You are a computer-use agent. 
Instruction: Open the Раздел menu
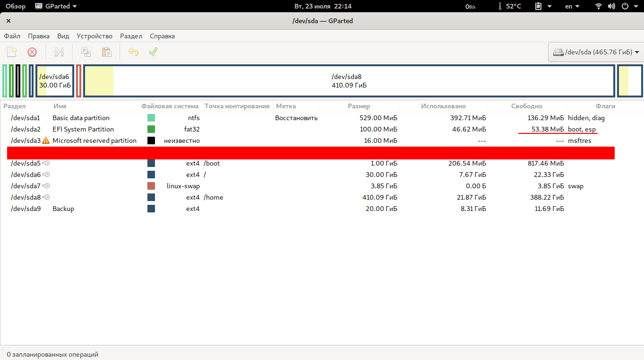point(131,36)
